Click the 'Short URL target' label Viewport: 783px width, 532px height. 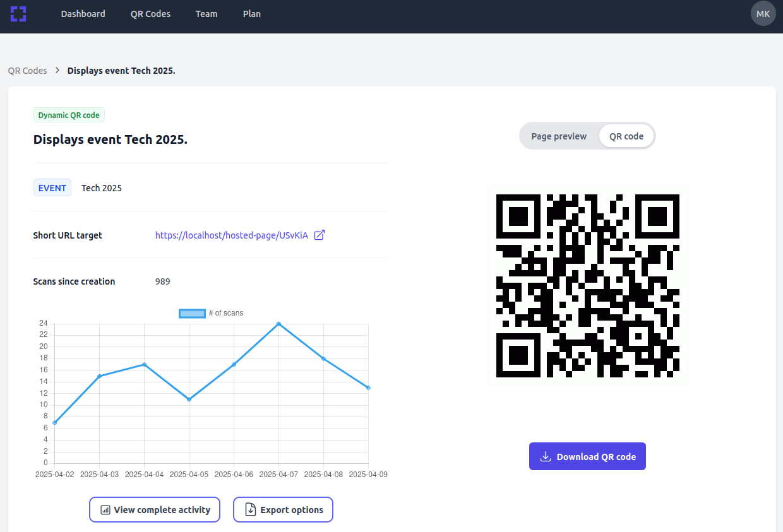point(68,235)
